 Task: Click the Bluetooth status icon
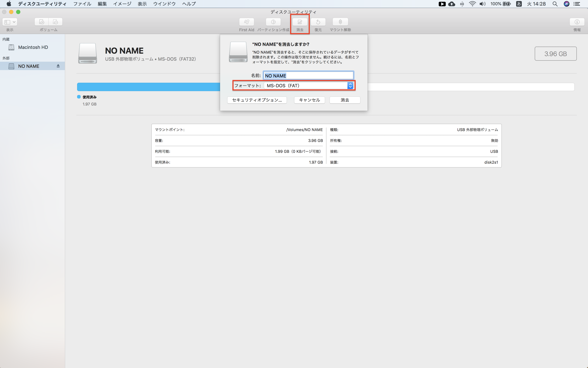[x=462, y=4]
